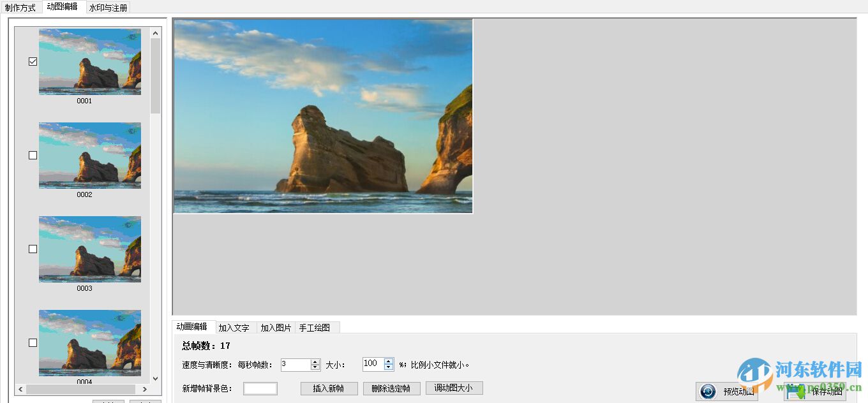Viewport: 868px width, 403px height.
Task: Check frame 0004's checkbox
Action: pyautogui.click(x=32, y=342)
